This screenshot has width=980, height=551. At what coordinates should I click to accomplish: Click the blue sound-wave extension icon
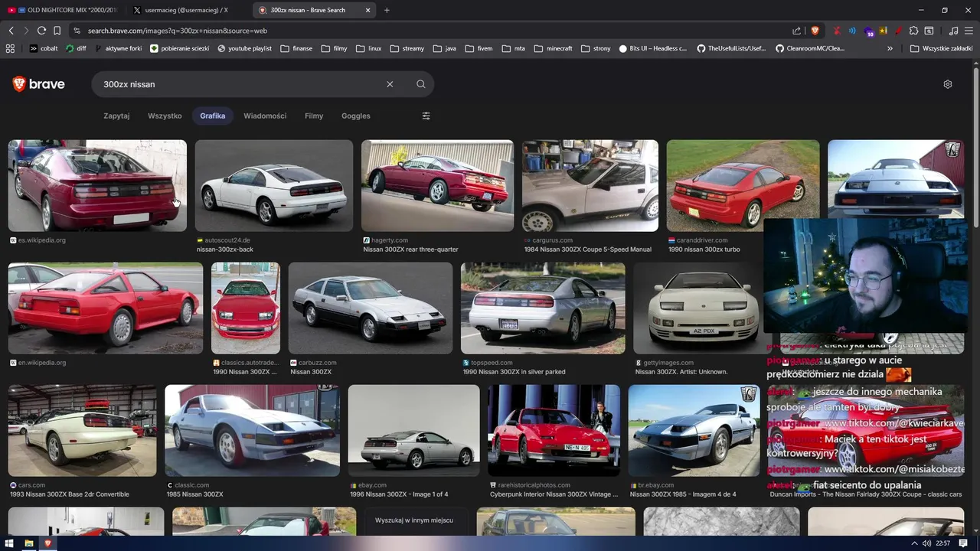(x=852, y=31)
